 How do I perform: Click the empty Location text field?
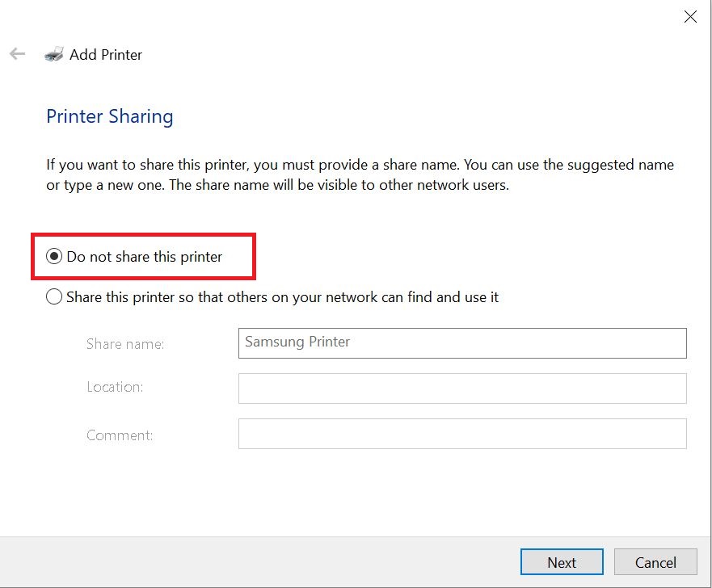pos(461,388)
